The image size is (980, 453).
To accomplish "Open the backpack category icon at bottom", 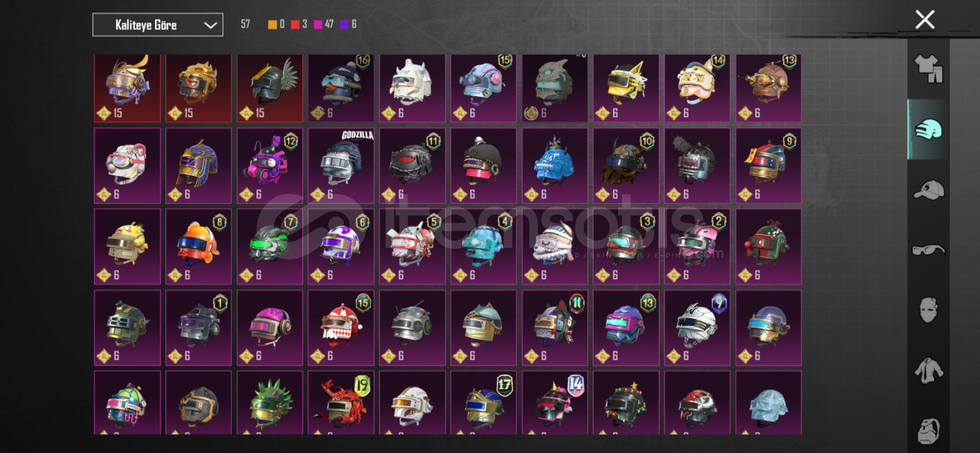I will [x=928, y=431].
